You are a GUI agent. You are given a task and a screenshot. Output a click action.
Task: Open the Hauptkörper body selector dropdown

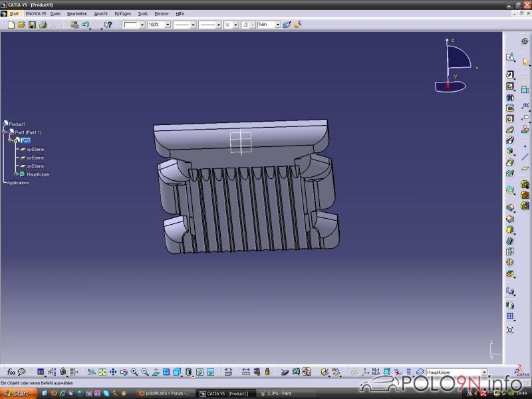tap(484, 372)
